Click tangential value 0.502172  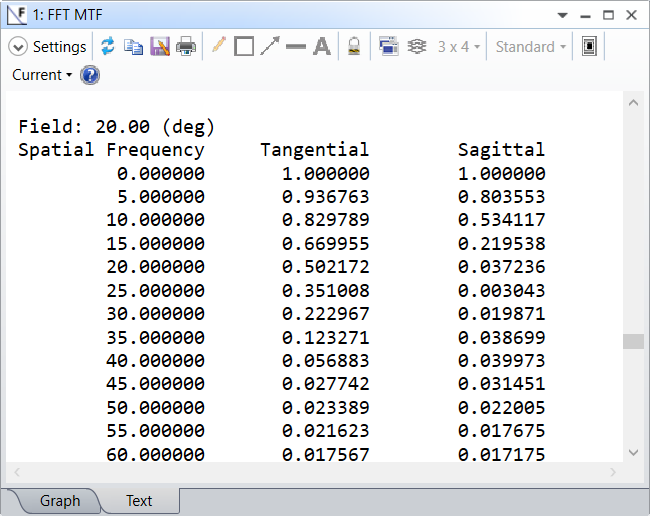[x=325, y=266]
